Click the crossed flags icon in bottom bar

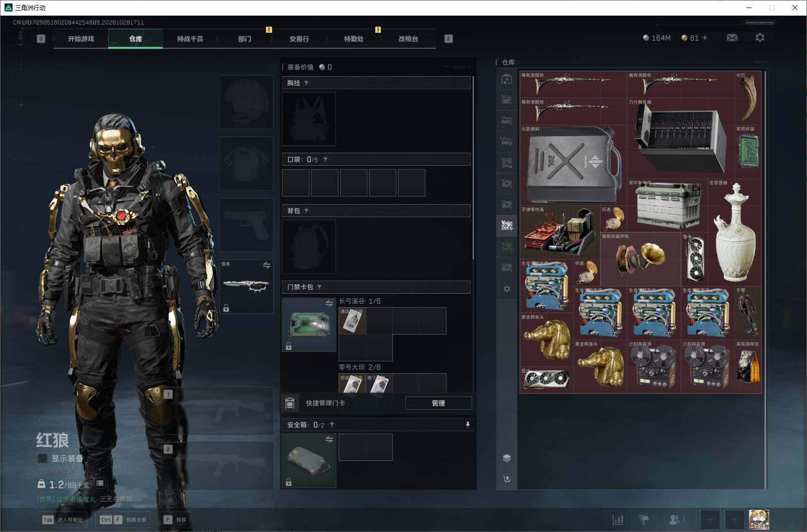tap(644, 519)
